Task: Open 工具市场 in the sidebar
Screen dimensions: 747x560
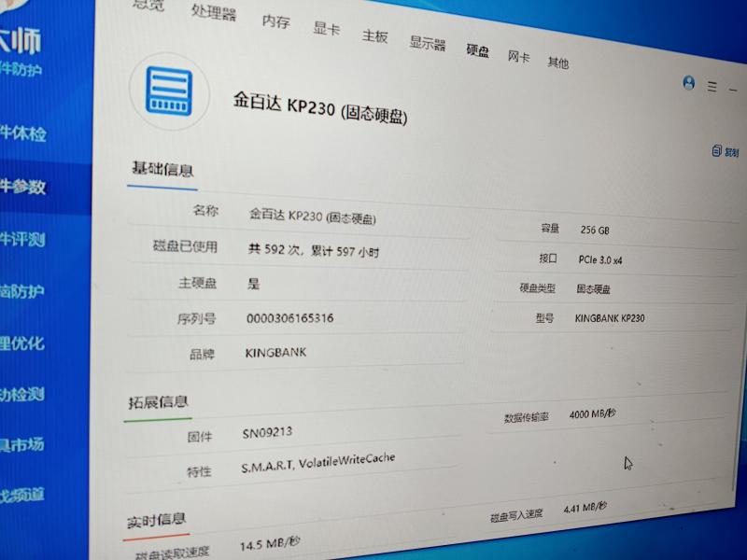Action: point(22,444)
